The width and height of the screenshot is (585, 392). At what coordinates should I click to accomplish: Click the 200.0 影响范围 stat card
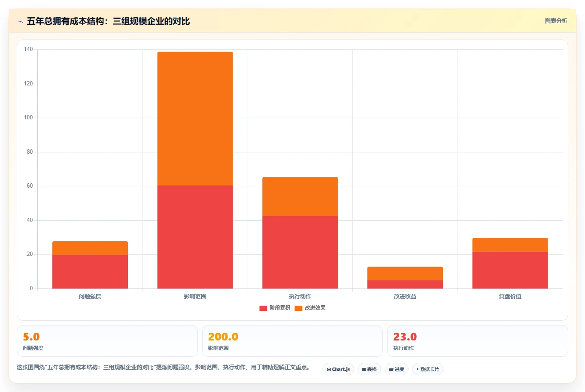coord(292,341)
